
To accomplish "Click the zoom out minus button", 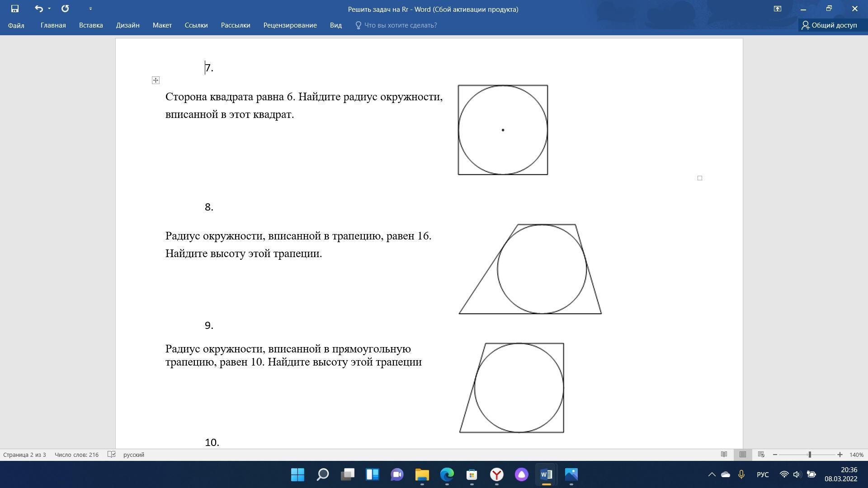I will 775,455.
